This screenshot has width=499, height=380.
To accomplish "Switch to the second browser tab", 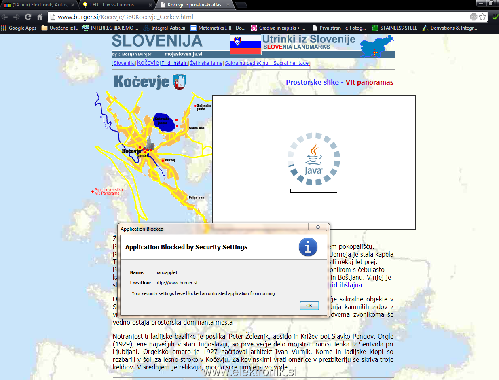I will (x=117, y=5).
